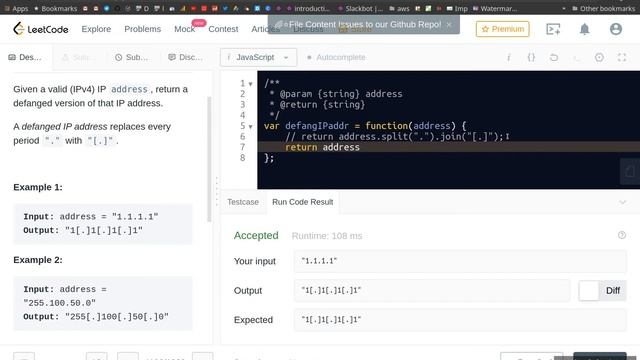Open the user profile avatar menu
The image size is (640, 360).
click(616, 29)
